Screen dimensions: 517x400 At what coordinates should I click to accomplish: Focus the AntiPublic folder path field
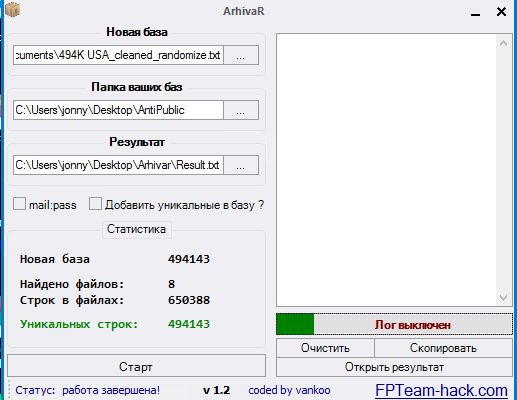point(118,110)
